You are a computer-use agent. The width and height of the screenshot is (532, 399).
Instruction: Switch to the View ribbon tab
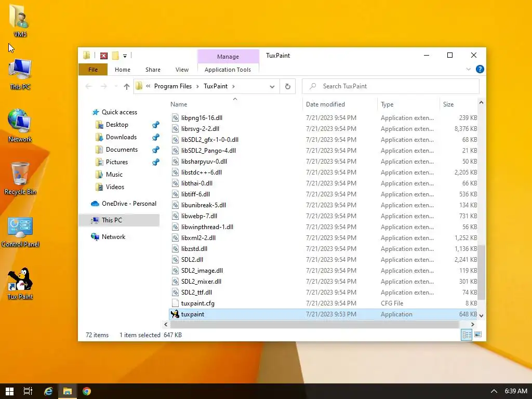(182, 70)
